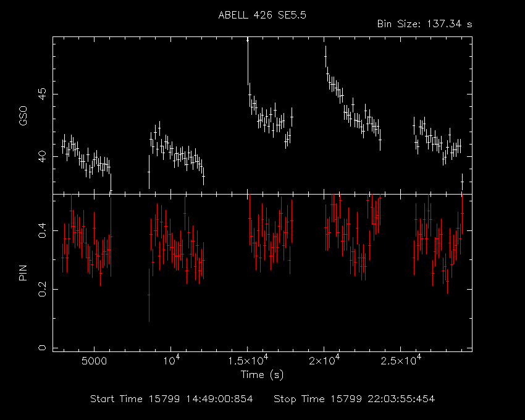
Task: Click the x-axis tick label "1.5×10⁴"
Action: (248, 359)
